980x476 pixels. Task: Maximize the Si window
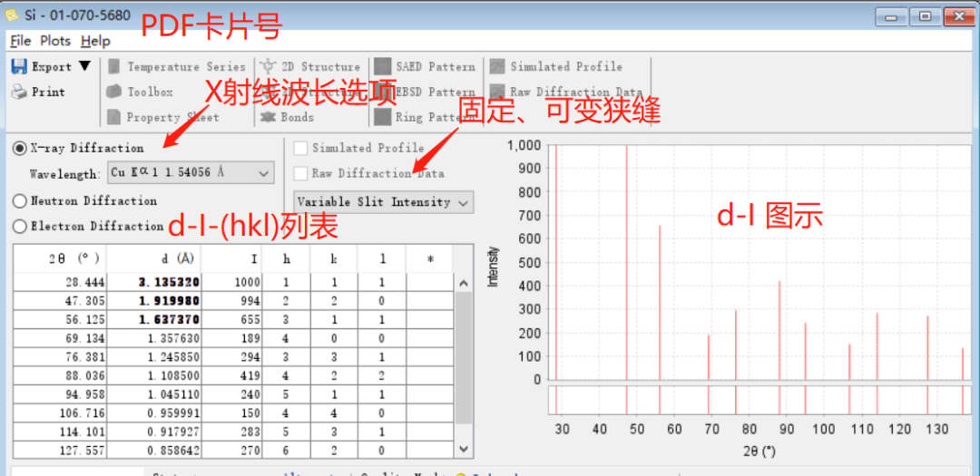tap(925, 17)
